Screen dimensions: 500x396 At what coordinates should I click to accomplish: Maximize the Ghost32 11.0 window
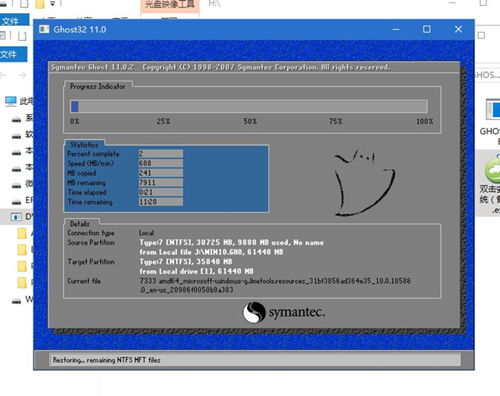[427, 29]
